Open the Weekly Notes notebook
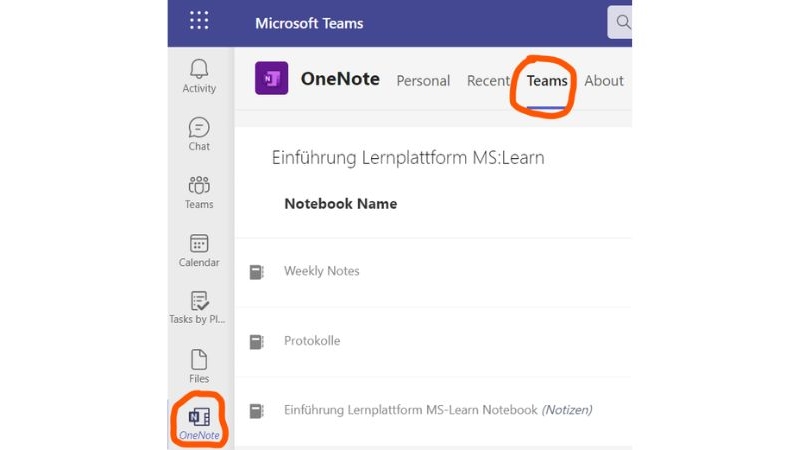The image size is (800, 450). click(x=322, y=271)
